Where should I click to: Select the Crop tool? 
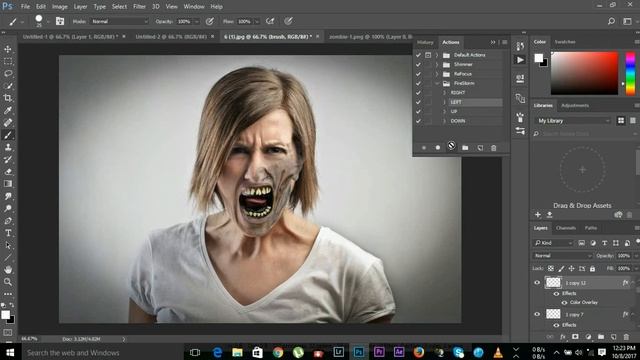point(8,98)
